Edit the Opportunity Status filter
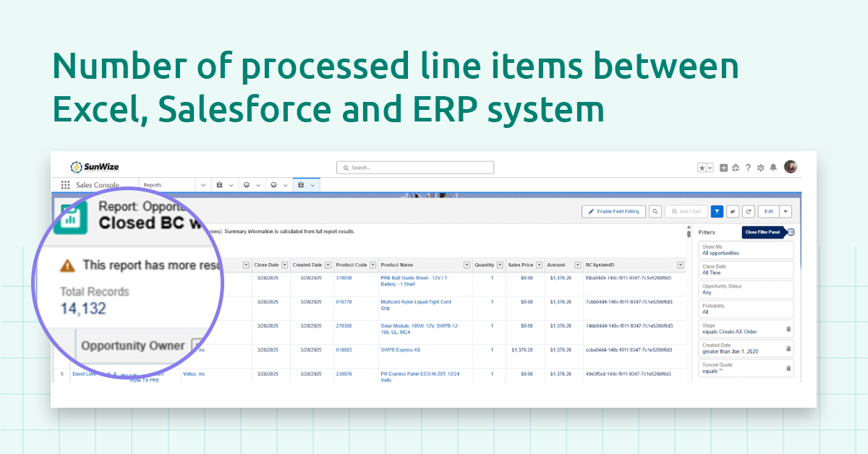The height and width of the screenshot is (454, 868). click(x=746, y=289)
